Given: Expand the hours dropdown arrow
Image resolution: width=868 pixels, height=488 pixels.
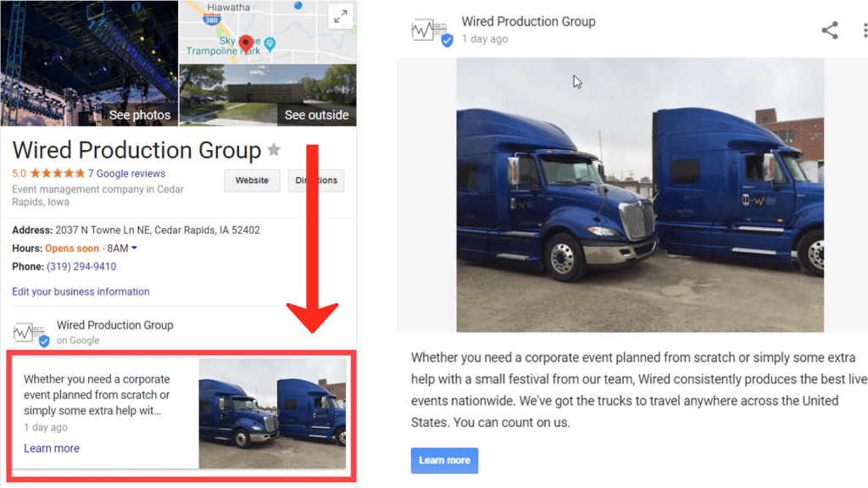Looking at the screenshot, I should pyautogui.click(x=134, y=248).
